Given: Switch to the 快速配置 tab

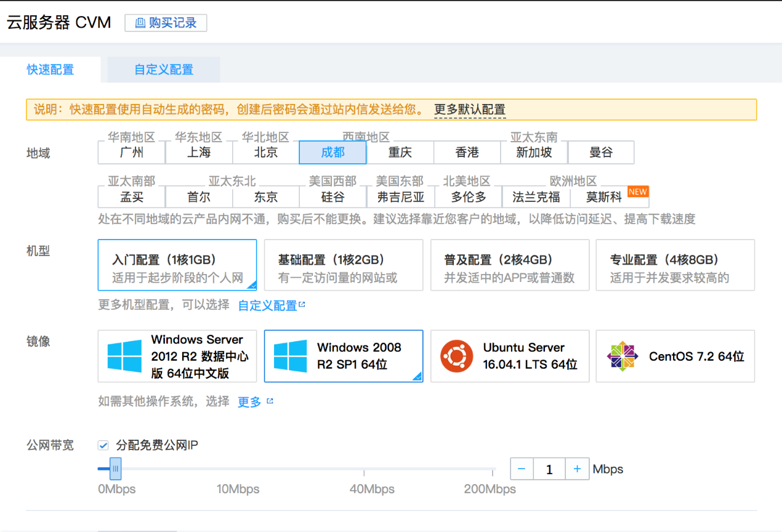Looking at the screenshot, I should click(x=50, y=70).
